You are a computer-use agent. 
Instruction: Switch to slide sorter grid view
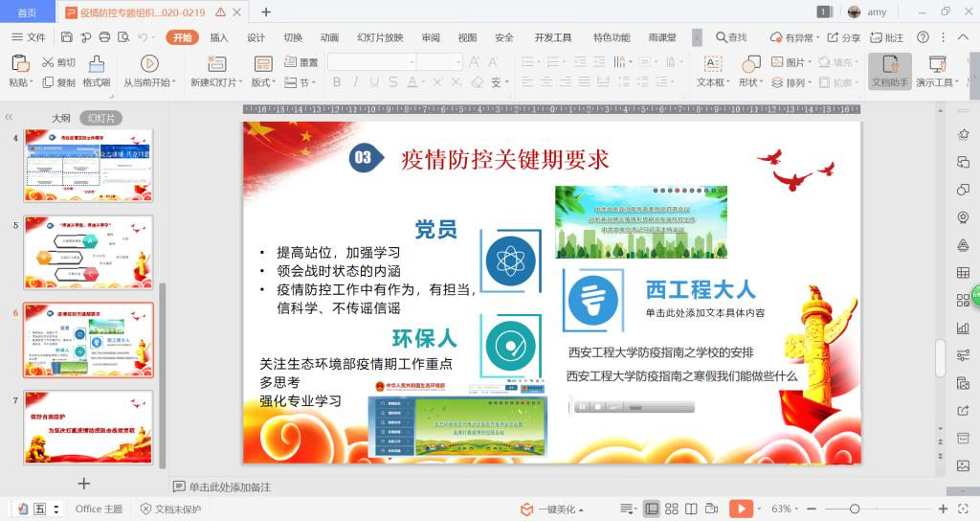(x=672, y=509)
